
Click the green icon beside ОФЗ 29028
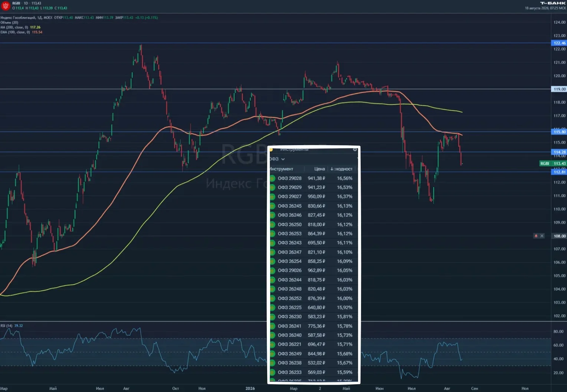272,179
